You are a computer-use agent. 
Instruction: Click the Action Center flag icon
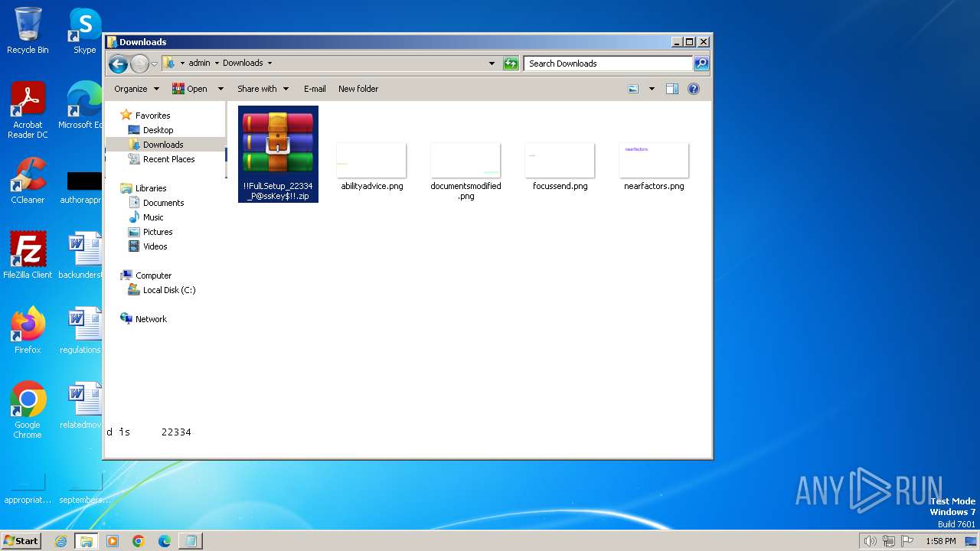(x=907, y=541)
